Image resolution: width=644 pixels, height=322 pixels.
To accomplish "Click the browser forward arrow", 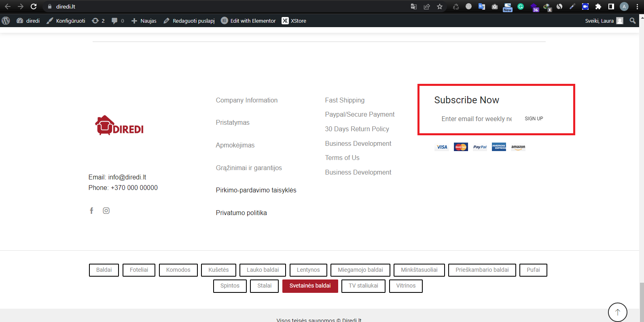I will (x=20, y=6).
